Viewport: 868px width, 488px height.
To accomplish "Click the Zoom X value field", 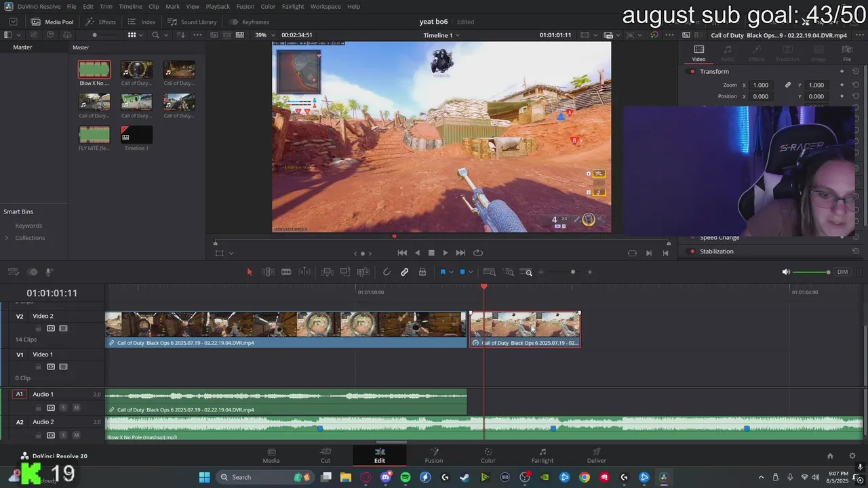I will tap(761, 85).
